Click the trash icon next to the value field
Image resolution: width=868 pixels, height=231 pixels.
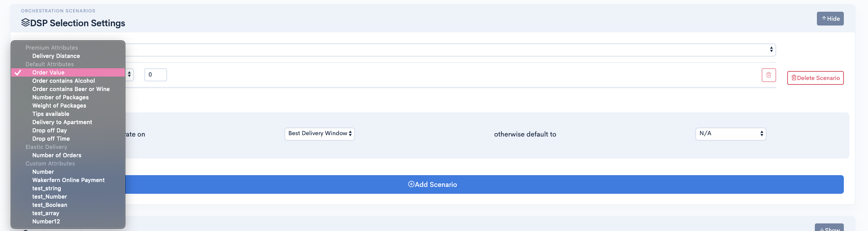pyautogui.click(x=769, y=75)
